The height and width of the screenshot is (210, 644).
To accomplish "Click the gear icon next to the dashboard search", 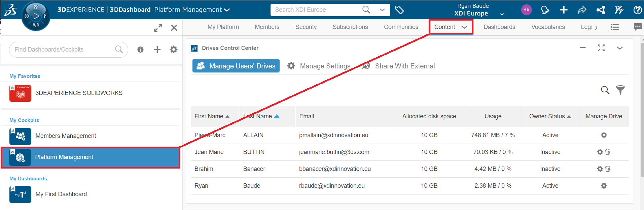I will click(174, 50).
